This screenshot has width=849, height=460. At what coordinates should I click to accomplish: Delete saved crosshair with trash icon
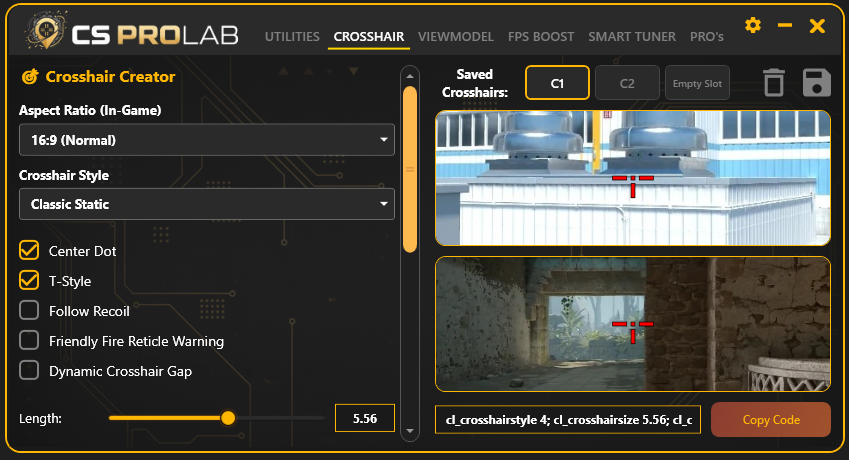pyautogui.click(x=774, y=83)
